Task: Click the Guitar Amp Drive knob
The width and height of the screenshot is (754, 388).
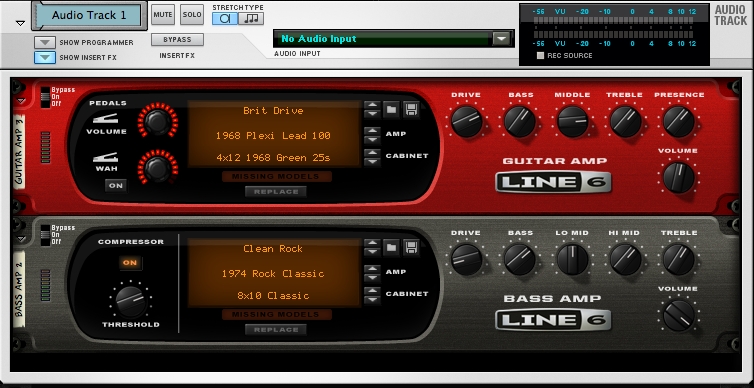Action: 466,121
